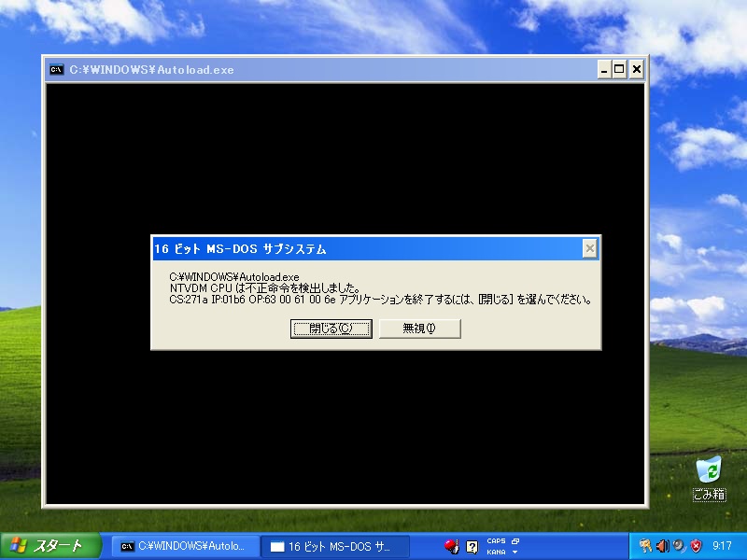Close the Autoload.exe console window
Image resolution: width=747 pixels, height=560 pixels.
(x=637, y=69)
